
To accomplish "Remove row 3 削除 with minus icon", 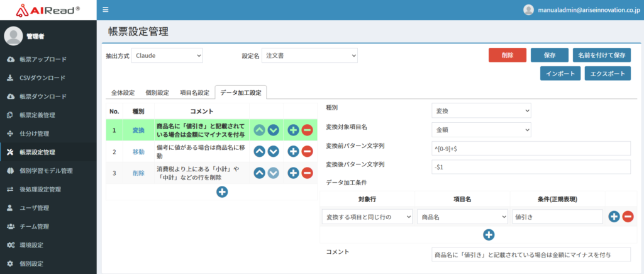I will [307, 173].
